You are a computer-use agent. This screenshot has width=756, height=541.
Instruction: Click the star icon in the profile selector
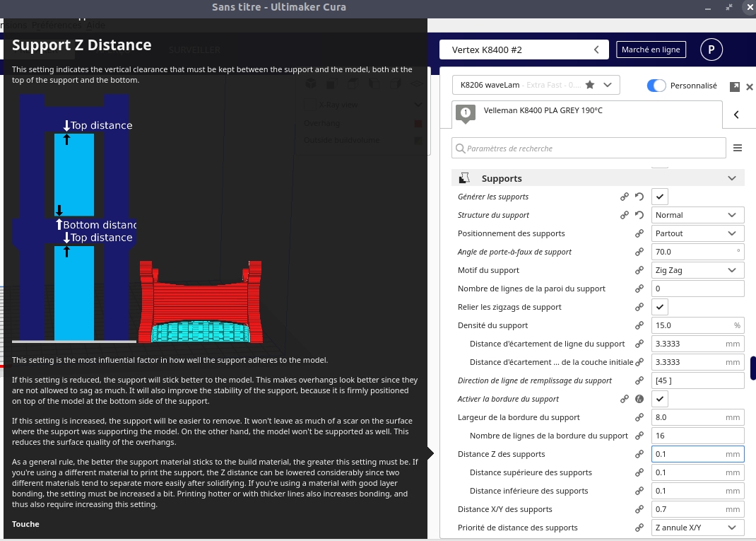click(590, 85)
